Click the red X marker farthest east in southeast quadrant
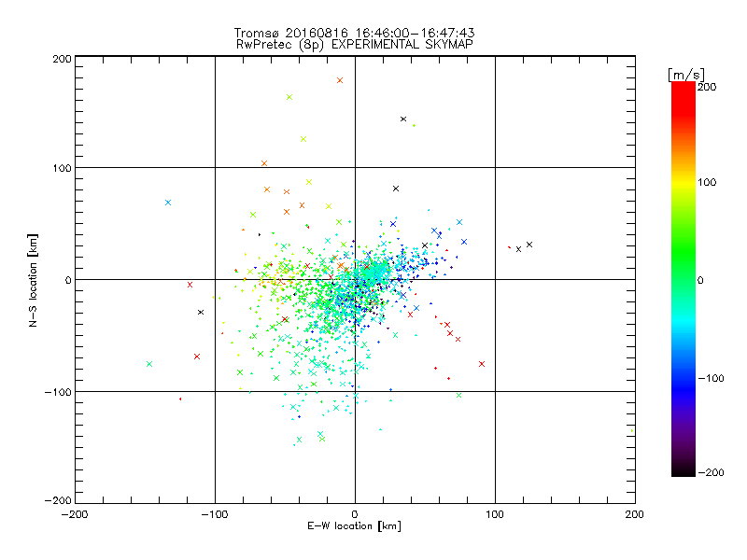 click(482, 364)
